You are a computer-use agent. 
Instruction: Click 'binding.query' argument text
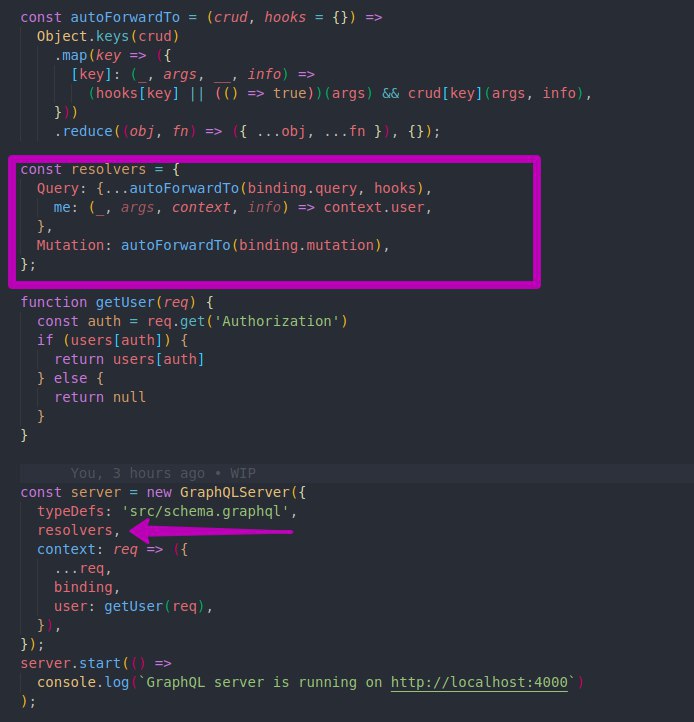302,188
